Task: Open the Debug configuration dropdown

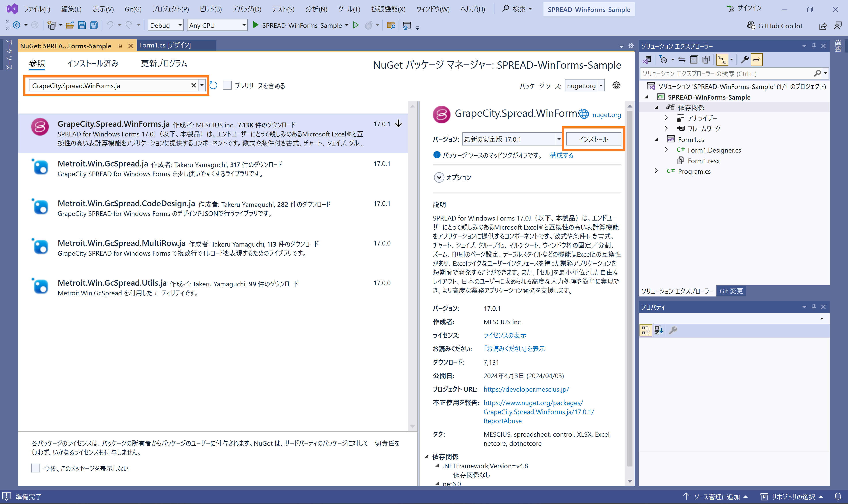Action: tap(165, 25)
